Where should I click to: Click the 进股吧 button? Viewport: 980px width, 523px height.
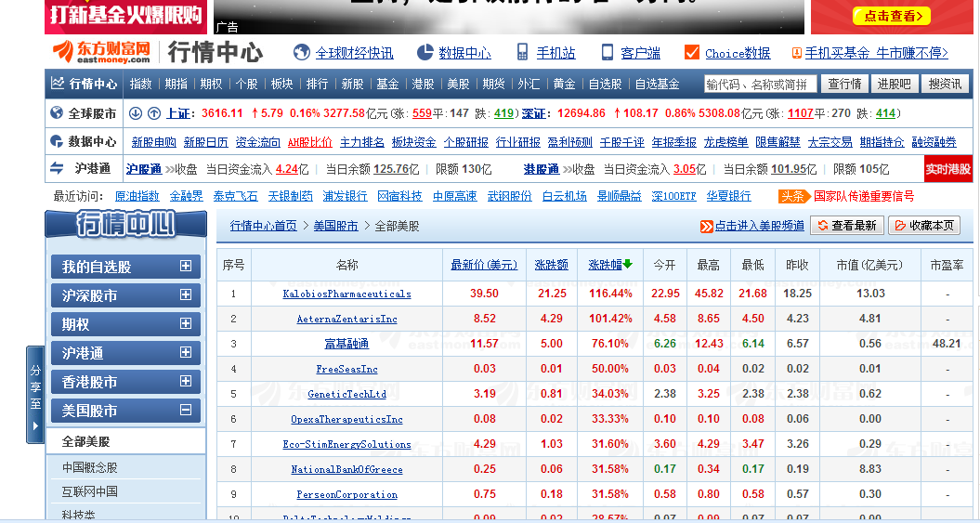(895, 84)
